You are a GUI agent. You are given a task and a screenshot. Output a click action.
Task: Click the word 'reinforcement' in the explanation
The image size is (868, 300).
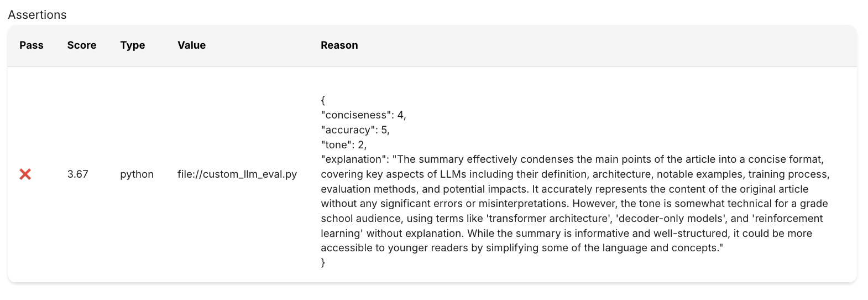coord(788,219)
